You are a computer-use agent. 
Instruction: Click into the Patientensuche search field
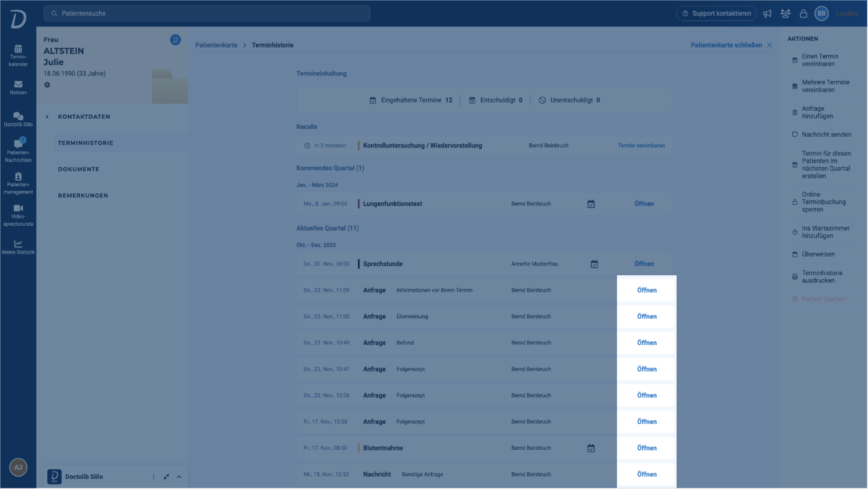206,13
